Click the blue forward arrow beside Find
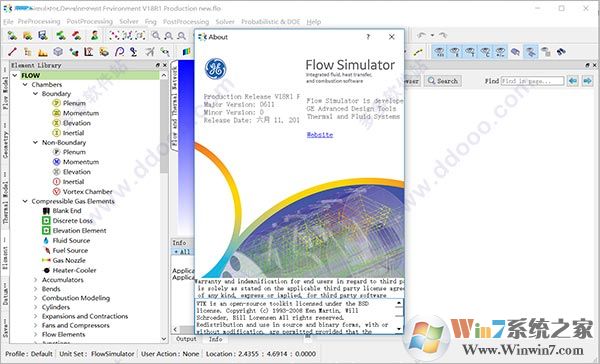 coord(587,81)
